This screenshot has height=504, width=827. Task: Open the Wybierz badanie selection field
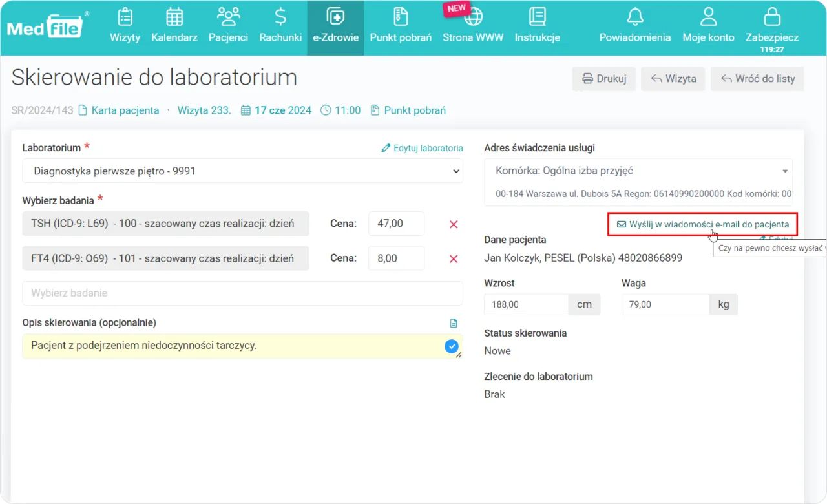tap(242, 293)
